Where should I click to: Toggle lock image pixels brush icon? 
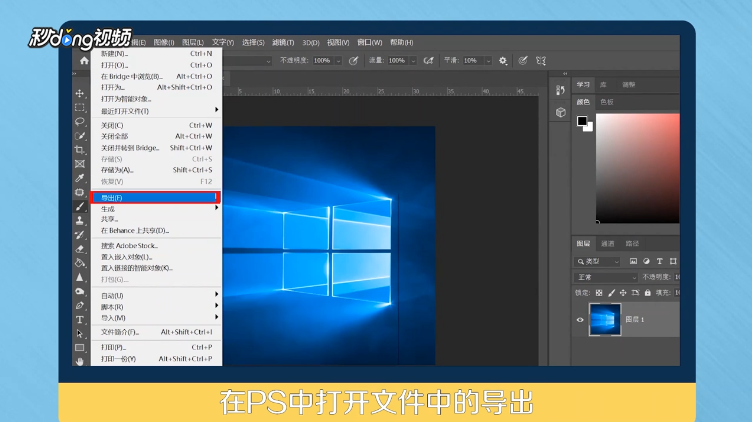pos(611,293)
